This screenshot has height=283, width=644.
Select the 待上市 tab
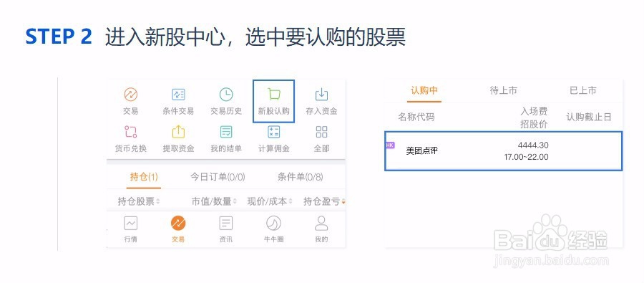click(x=503, y=90)
